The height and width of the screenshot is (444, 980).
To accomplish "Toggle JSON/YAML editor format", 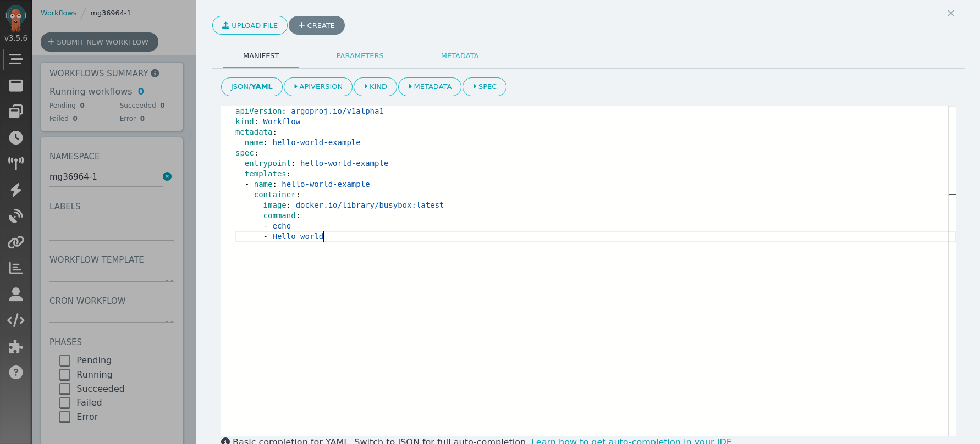I will tap(252, 87).
